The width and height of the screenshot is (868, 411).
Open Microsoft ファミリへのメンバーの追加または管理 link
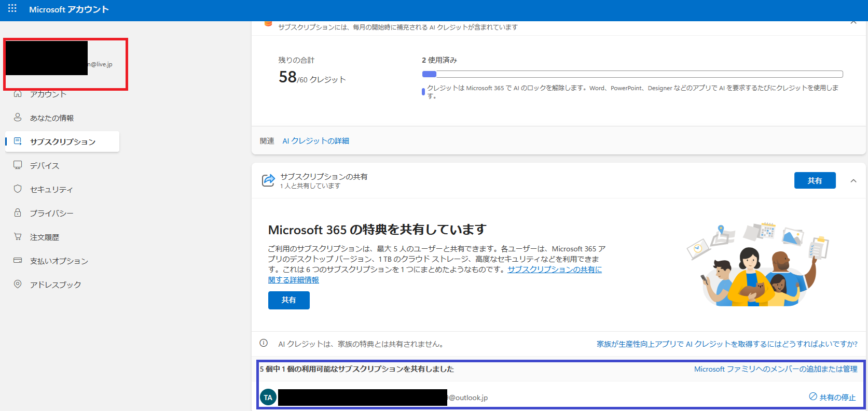776,369
